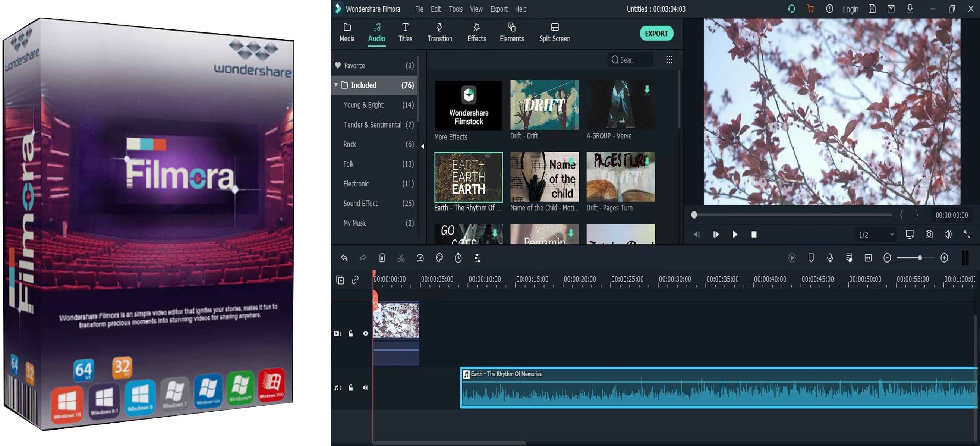Toggle lock on audio track 1
Image resolution: width=980 pixels, height=446 pixels.
click(x=351, y=388)
